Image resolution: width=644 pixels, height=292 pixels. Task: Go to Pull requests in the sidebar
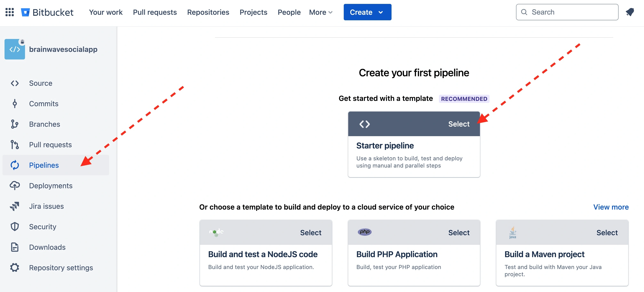(x=56, y=145)
